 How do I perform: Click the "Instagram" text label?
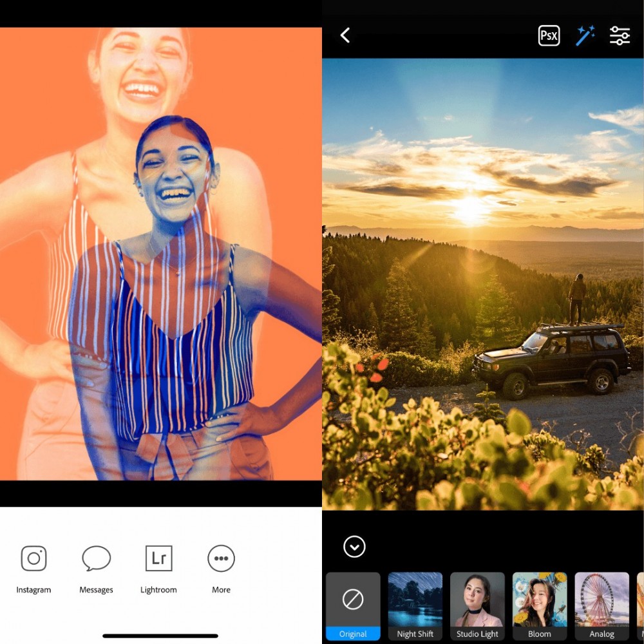point(33,590)
